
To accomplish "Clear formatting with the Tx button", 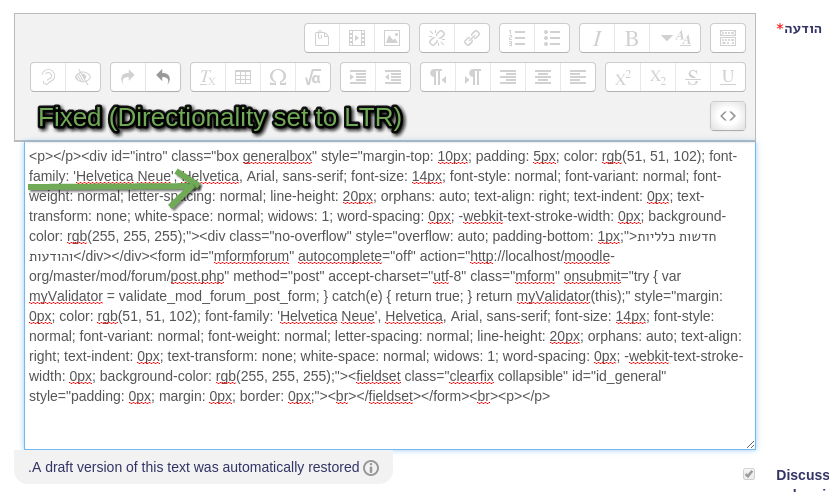I will pyautogui.click(x=208, y=77).
